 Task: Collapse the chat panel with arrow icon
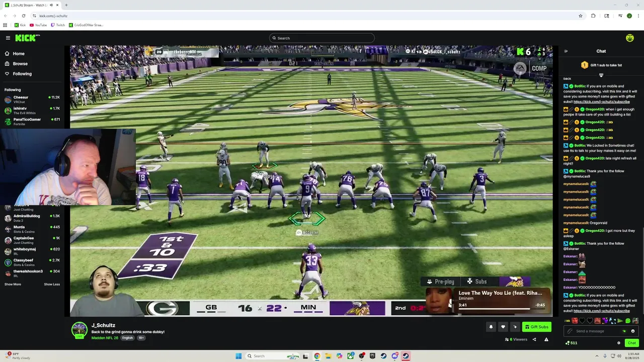(x=566, y=51)
